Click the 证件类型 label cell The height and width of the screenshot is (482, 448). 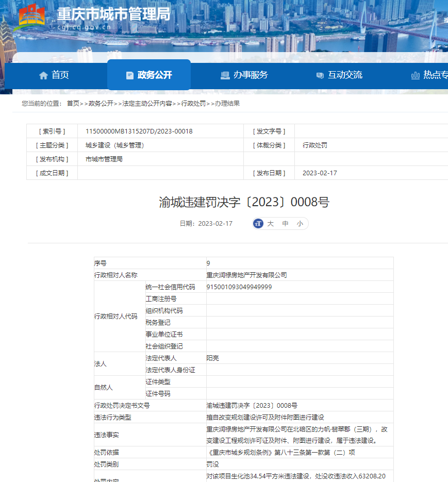(176, 382)
